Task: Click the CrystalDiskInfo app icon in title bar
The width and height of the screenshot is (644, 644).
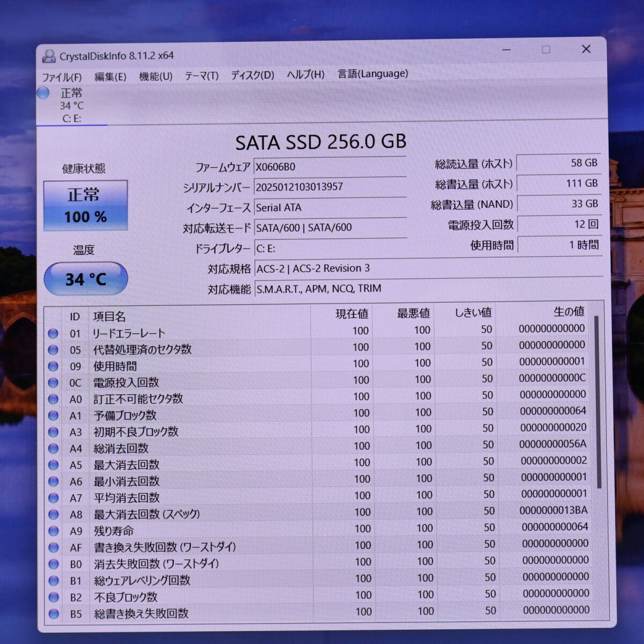Action: click(x=49, y=56)
